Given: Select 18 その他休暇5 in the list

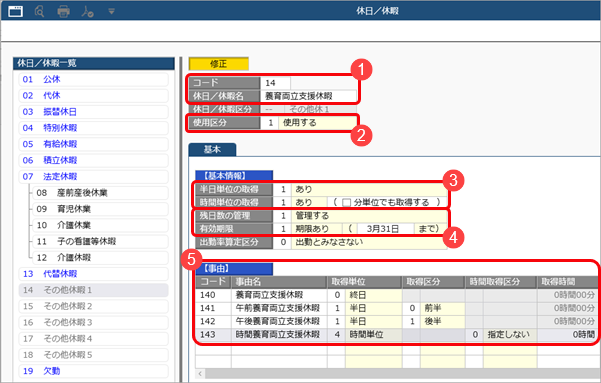Looking at the screenshot, I should pyautogui.click(x=93, y=355).
